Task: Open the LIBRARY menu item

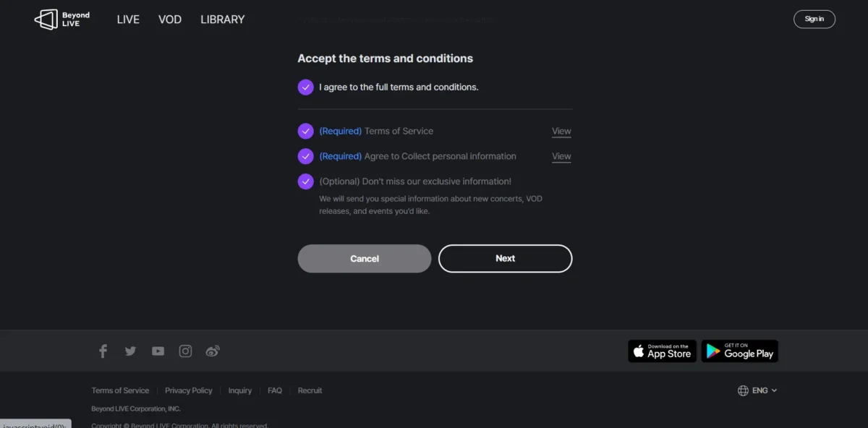Action: point(222,20)
